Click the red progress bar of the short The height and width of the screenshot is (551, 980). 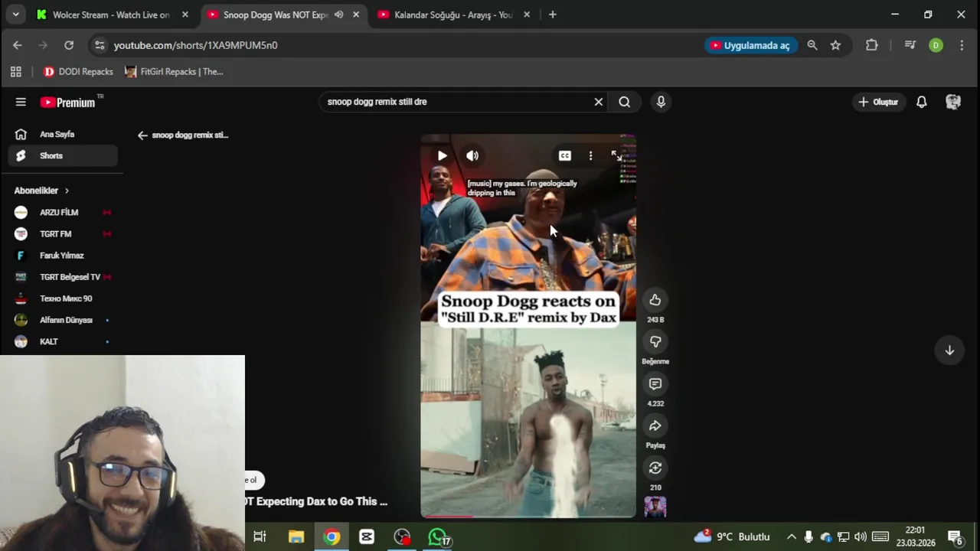coord(528,517)
